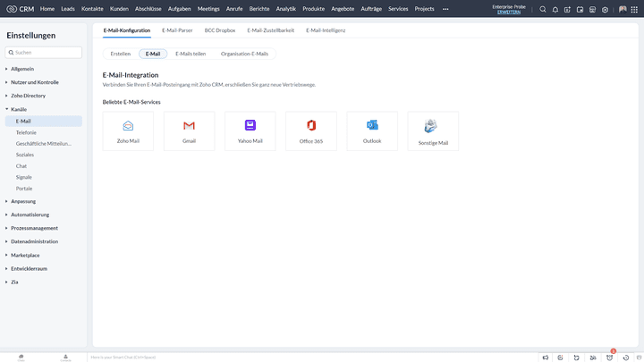
Task: Open Geschäftliche Mitteilungen under Kanäle
Action: (44, 144)
